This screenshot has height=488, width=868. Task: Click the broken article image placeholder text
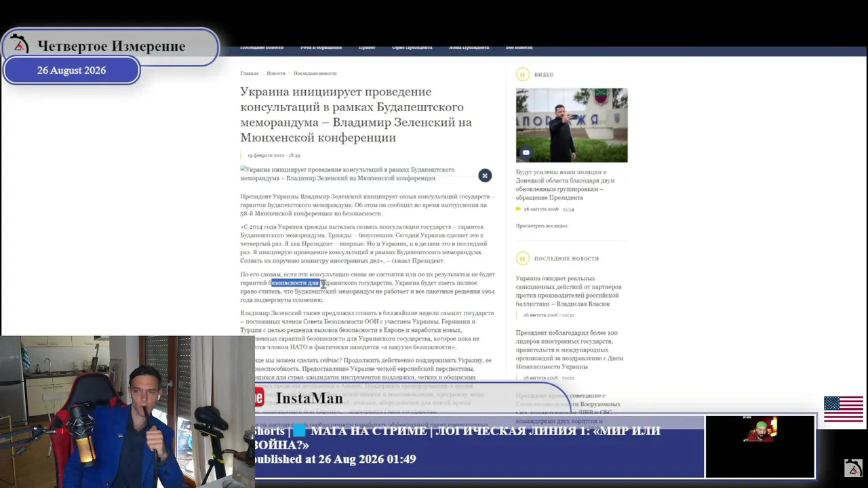(x=347, y=174)
